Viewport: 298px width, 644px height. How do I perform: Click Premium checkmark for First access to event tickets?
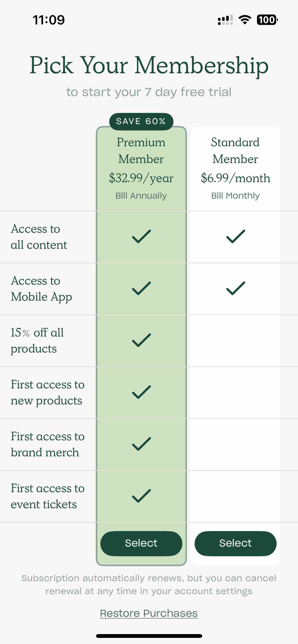coord(141,496)
